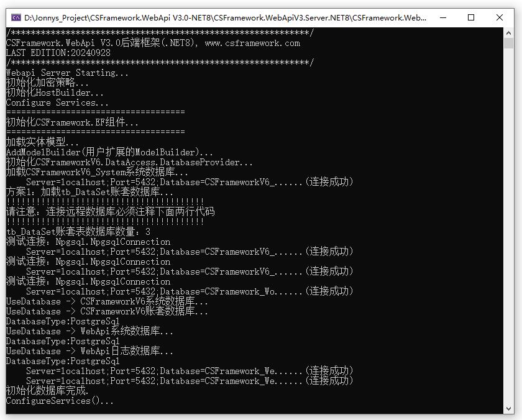This screenshot has height=420, width=522.
Task: Maximize the console window
Action: click(x=472, y=18)
